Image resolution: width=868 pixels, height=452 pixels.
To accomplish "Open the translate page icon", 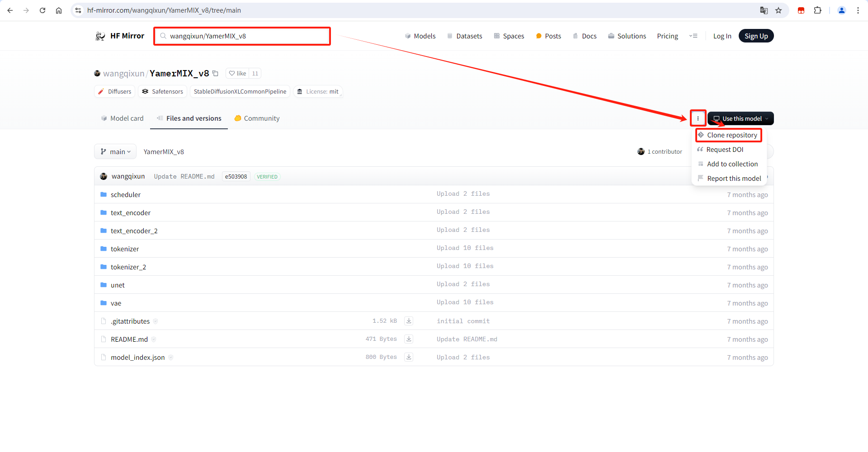I will click(764, 10).
